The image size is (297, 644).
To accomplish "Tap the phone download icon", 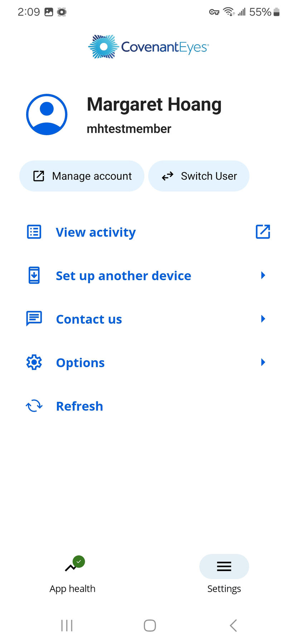I will tap(34, 275).
